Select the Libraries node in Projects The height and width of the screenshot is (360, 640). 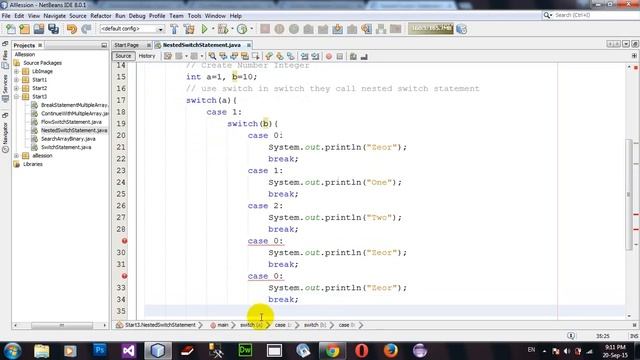[33, 164]
